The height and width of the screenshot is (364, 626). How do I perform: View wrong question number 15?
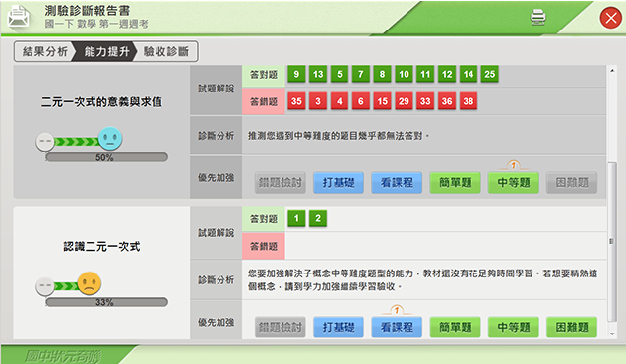coord(383,101)
